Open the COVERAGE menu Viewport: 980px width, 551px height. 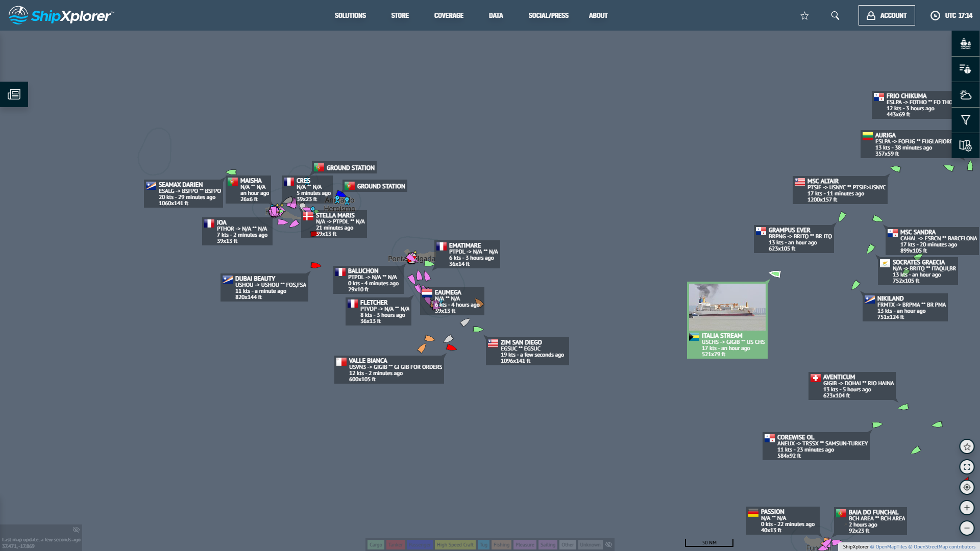pyautogui.click(x=449, y=15)
